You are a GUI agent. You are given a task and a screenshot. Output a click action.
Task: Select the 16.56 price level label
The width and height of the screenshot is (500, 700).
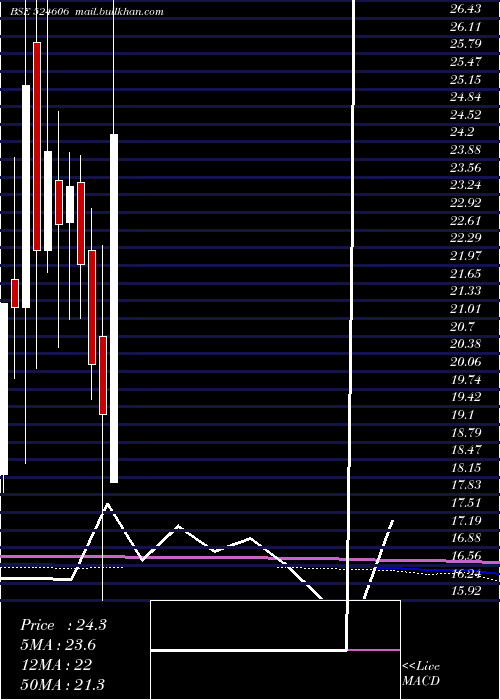click(465, 556)
